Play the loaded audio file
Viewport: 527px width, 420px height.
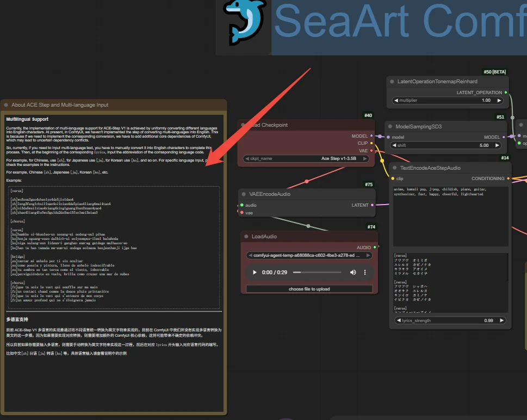[255, 272]
